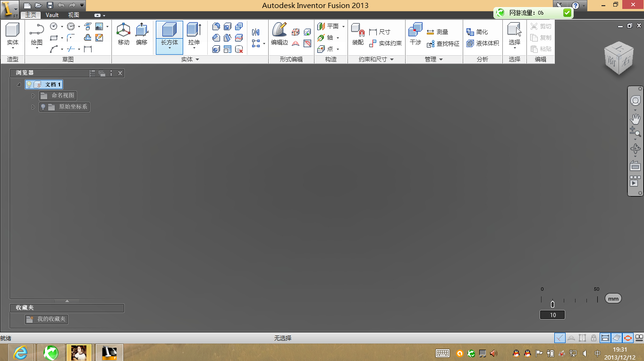Open the Inventor Fusion application menu
Image resolution: width=644 pixels, height=361 pixels.
click(9, 9)
